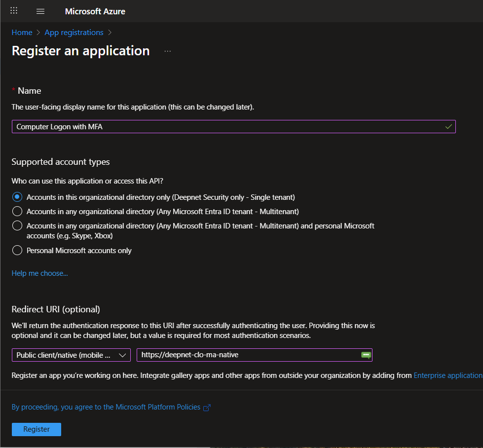
Task: Click the chevron arrow between Home and App registrations
Action: [x=38, y=33]
